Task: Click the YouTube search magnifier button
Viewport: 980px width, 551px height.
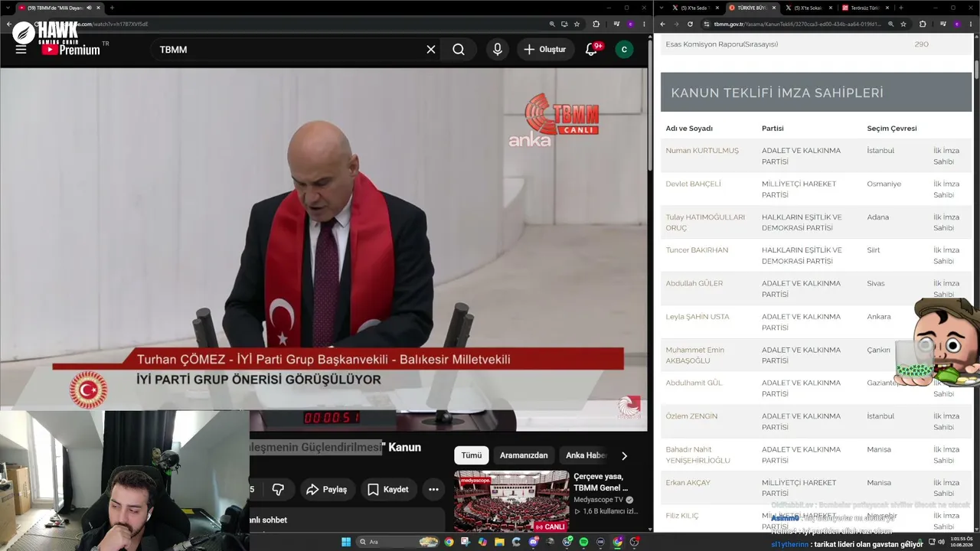Action: pos(459,49)
